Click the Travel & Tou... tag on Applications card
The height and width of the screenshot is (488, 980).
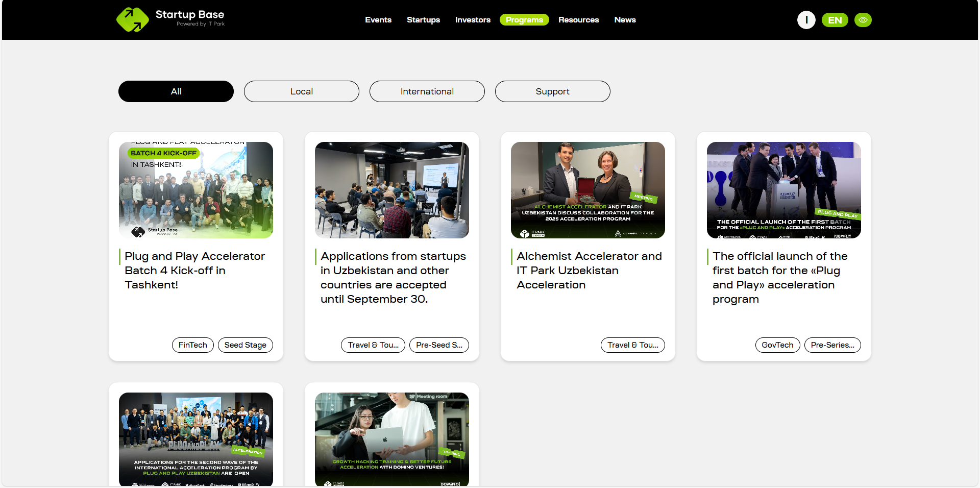point(373,345)
